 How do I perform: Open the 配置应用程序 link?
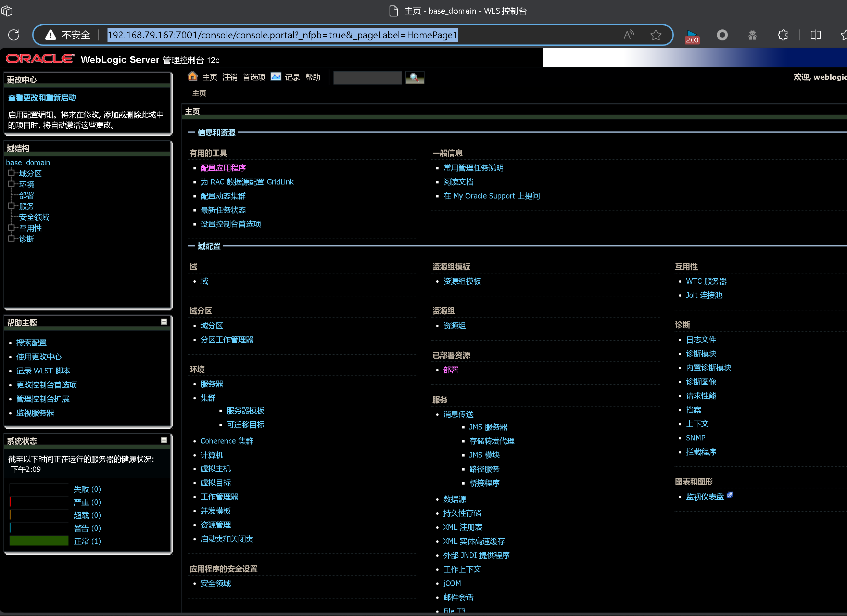(223, 168)
